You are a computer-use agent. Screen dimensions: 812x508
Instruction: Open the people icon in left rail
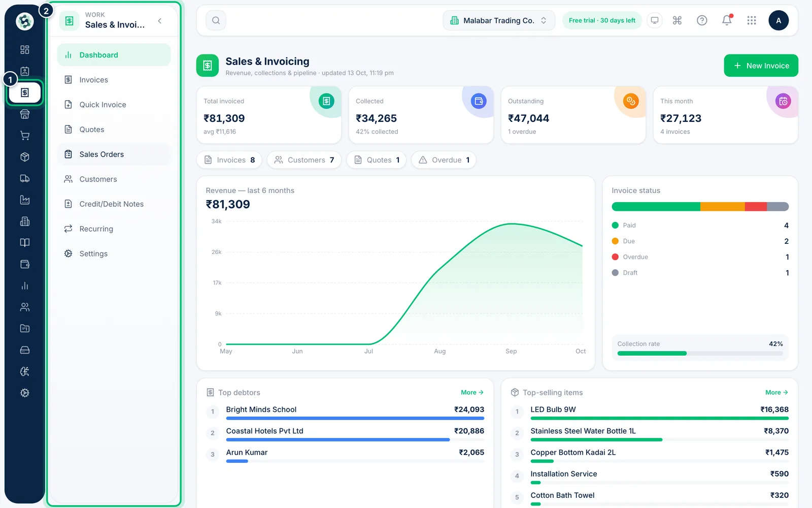tap(24, 307)
